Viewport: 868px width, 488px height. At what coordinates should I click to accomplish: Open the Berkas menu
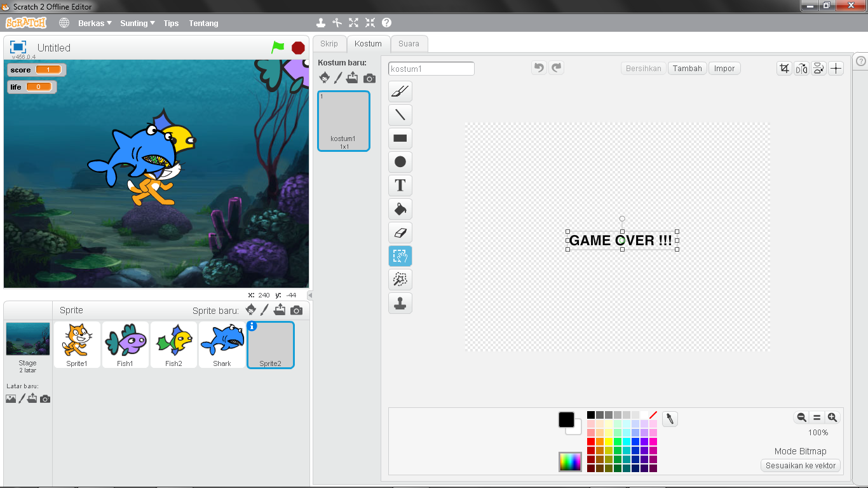[92, 23]
